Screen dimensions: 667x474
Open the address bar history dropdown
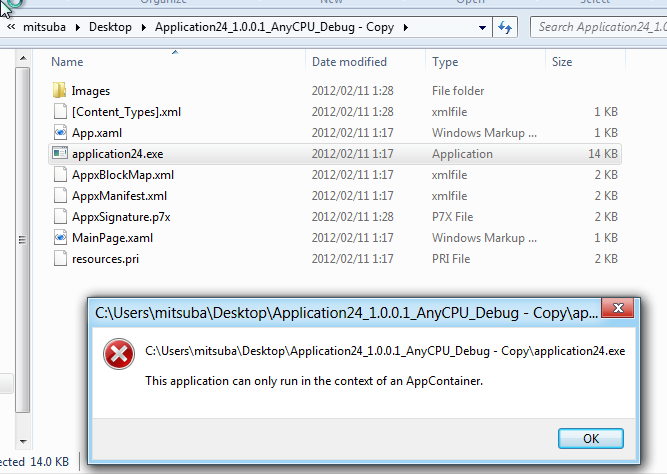(482, 28)
